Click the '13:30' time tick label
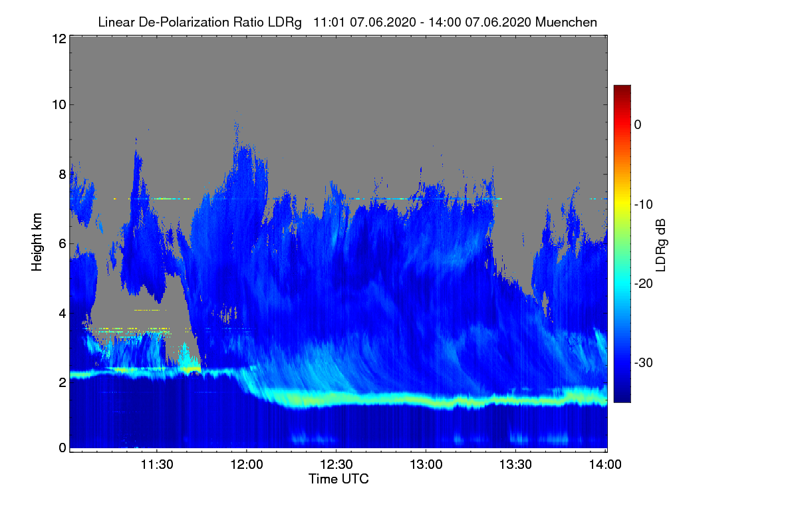 pos(515,465)
